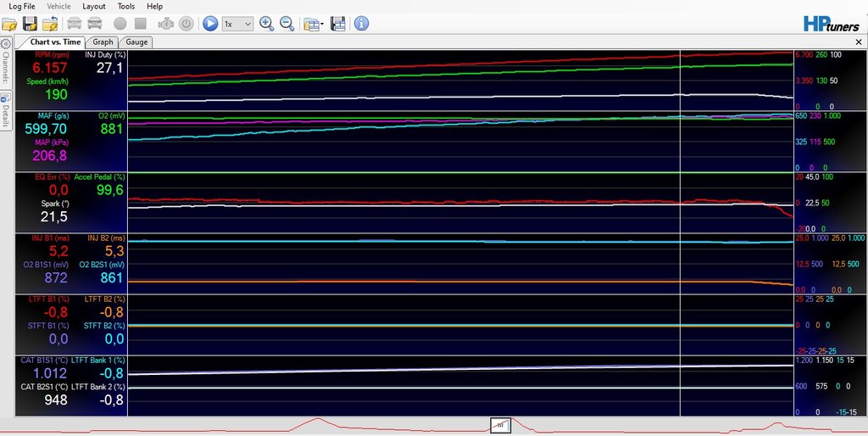Screen dimensions: 868x436
Task: Open the Help menu
Action: point(155,6)
